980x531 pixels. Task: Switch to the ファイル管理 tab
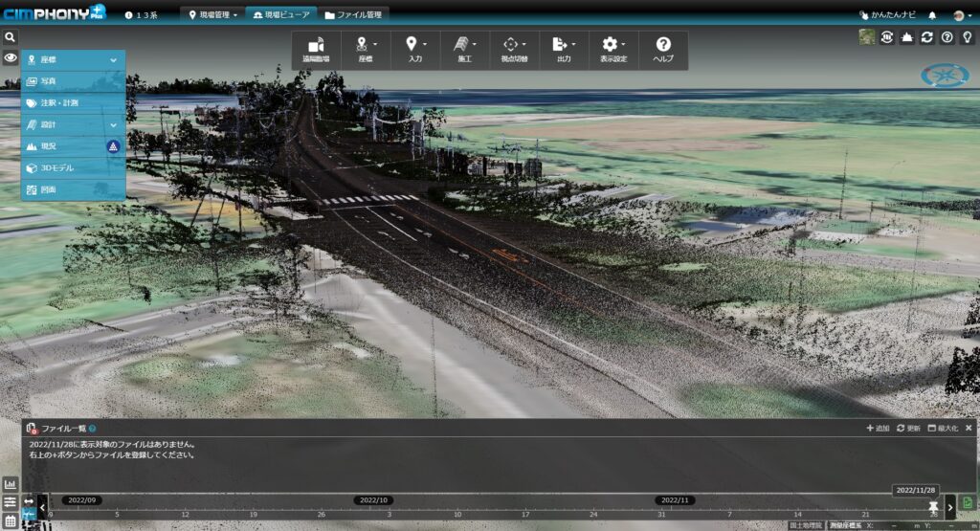353,15
